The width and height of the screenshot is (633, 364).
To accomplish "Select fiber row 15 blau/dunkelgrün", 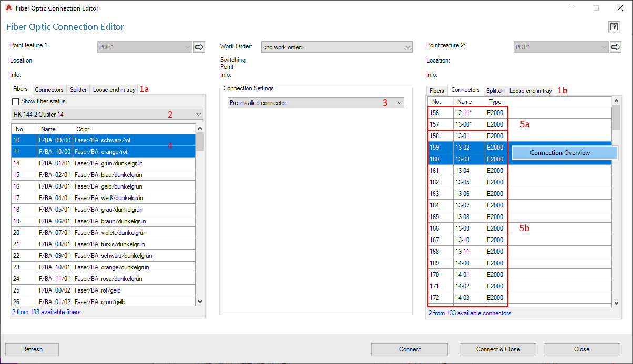I will click(104, 174).
